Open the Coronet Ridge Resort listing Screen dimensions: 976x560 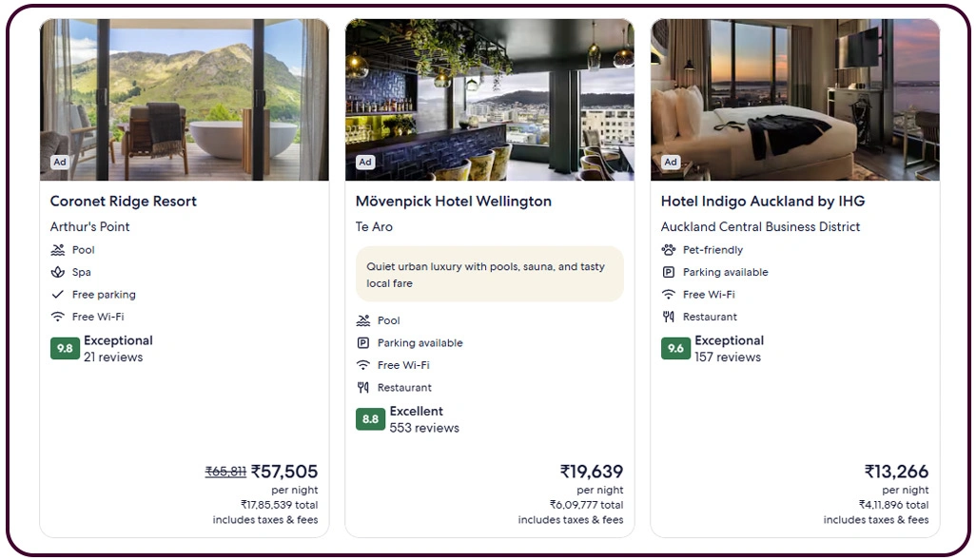124,202
